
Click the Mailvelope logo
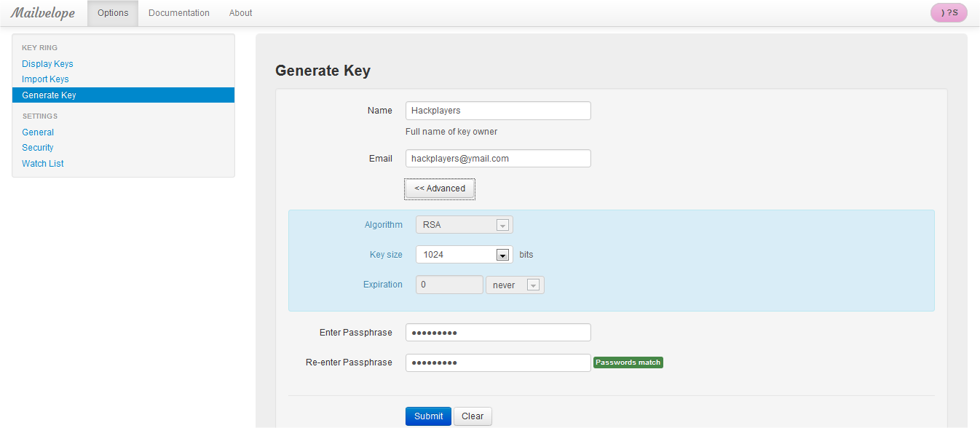pyautogui.click(x=42, y=13)
